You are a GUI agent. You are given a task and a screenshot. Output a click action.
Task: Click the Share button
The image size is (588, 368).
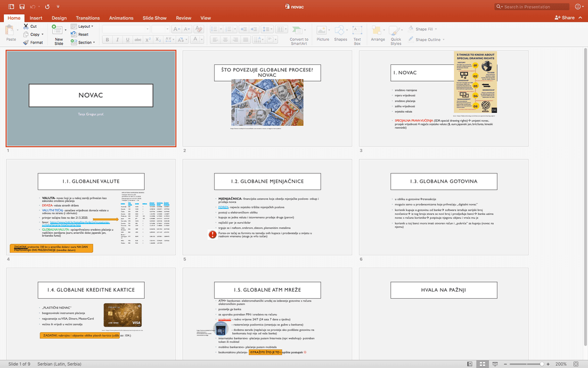tap(565, 17)
